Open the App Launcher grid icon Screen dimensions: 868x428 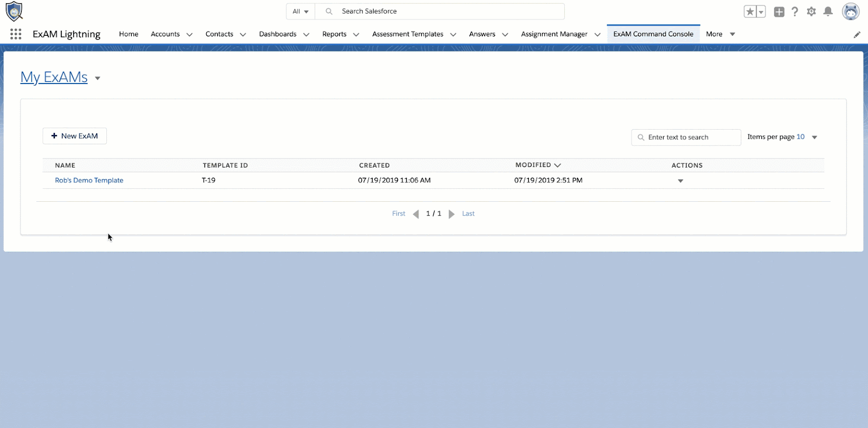pos(16,34)
